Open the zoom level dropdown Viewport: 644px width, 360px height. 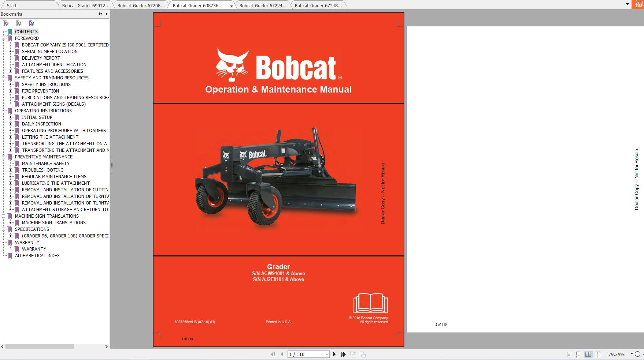click(x=631, y=354)
